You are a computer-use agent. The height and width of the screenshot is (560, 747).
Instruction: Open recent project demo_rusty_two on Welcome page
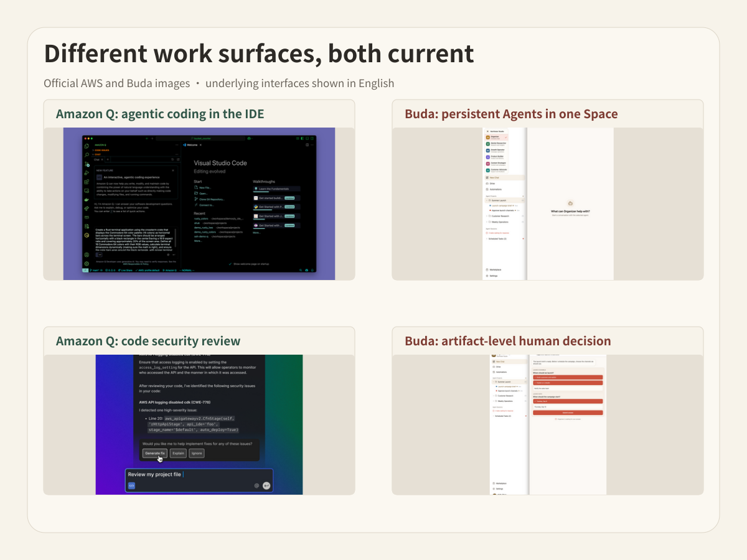coord(204,228)
